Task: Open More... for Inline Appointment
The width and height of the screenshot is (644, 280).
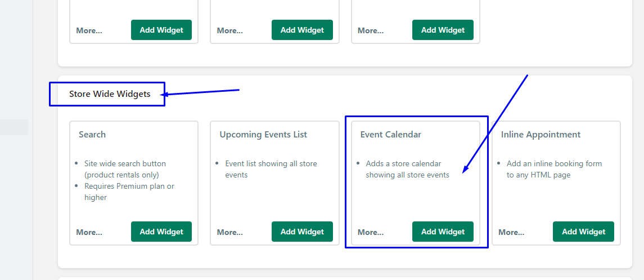Action: pos(511,232)
